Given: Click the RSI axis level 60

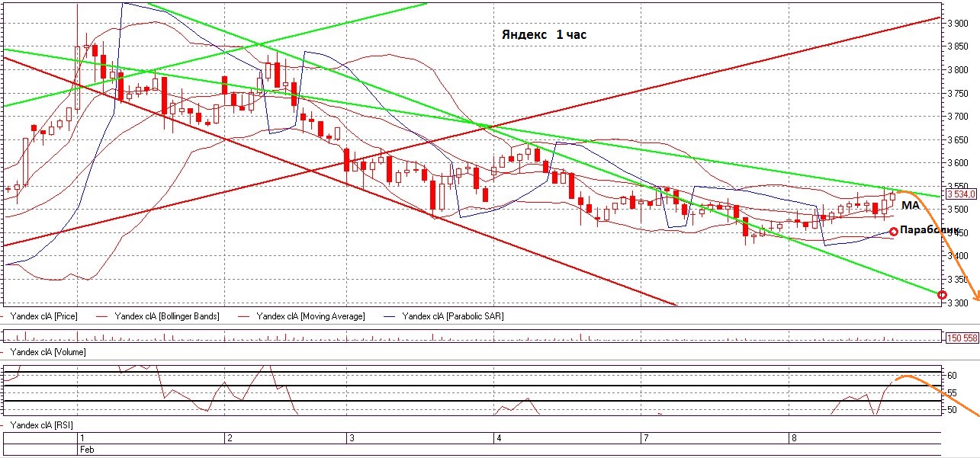Looking at the screenshot, I should 952,376.
